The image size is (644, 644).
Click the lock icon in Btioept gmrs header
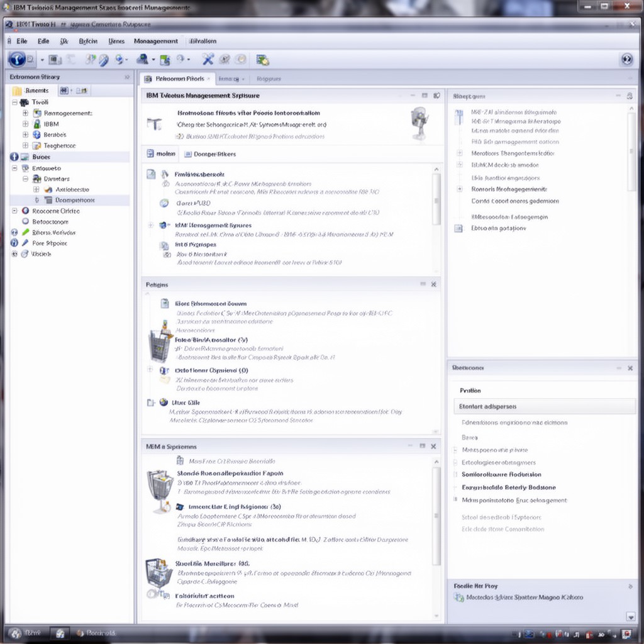coord(629,96)
